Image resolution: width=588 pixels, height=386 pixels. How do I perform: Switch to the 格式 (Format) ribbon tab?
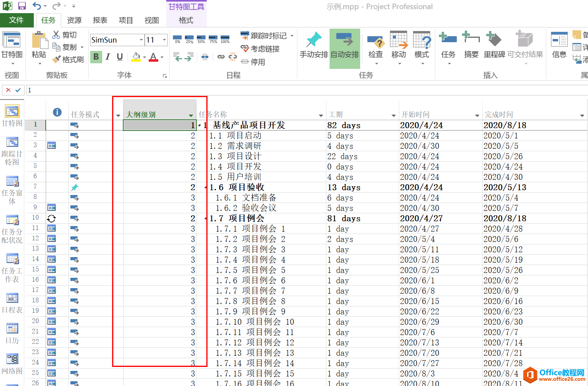[186, 20]
